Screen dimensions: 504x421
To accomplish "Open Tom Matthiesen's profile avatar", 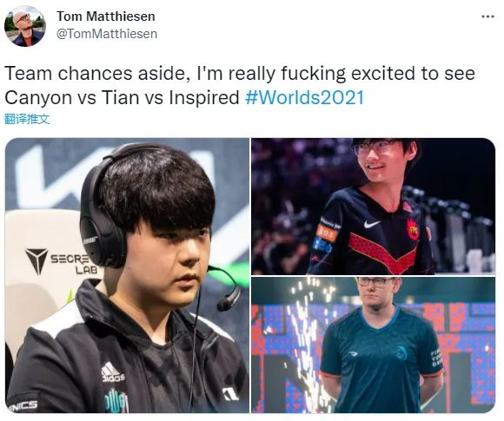I will [x=24, y=26].
